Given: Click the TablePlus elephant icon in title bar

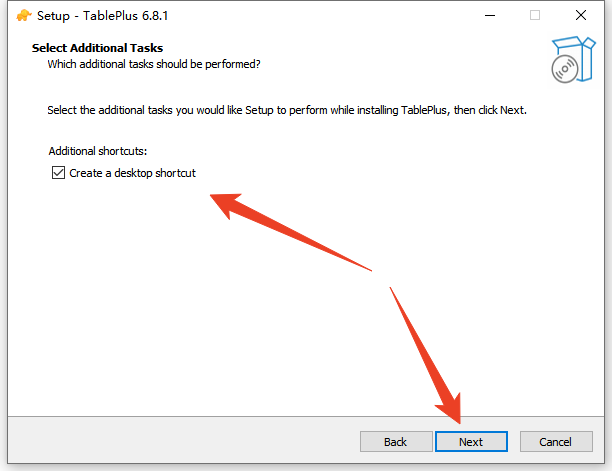Looking at the screenshot, I should pos(24,15).
